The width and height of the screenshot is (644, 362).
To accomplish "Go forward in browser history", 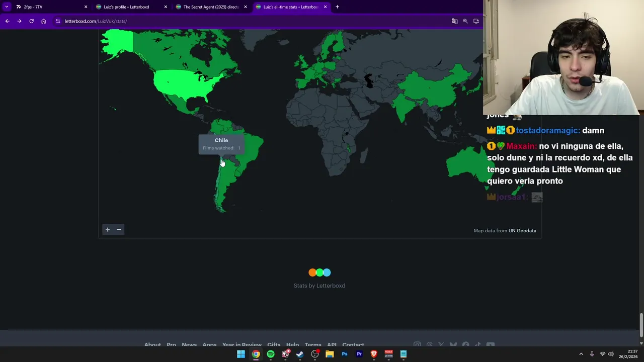I will [x=19, y=21].
